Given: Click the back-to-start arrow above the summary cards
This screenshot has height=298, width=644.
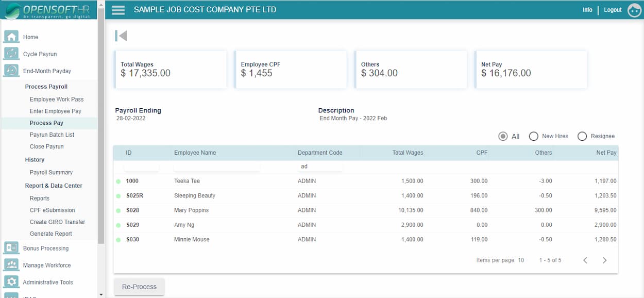Looking at the screenshot, I should tap(121, 35).
